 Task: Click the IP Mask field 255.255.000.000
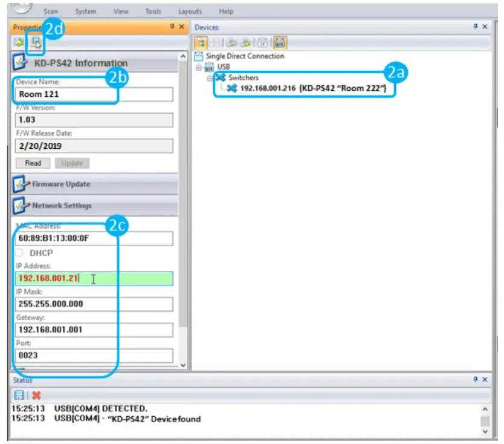[94, 304]
